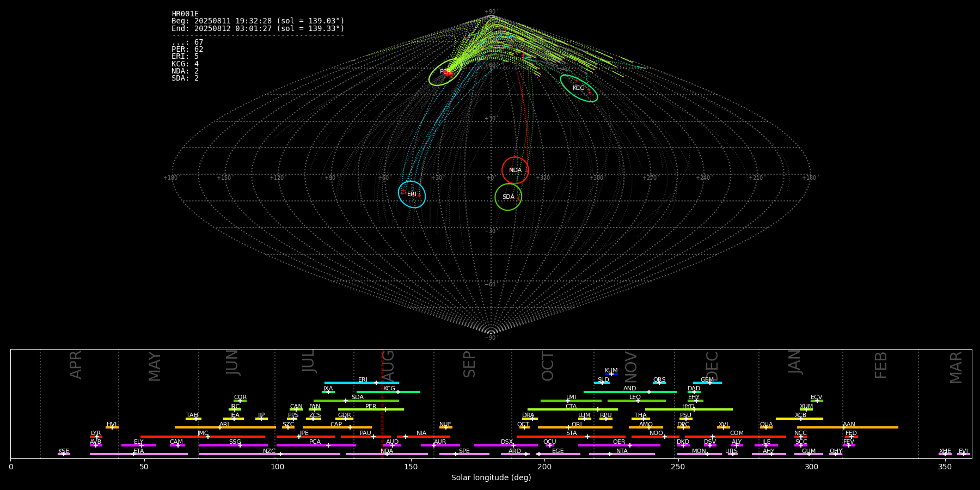Click the pink NZC shower bar
The image size is (980, 490).
coord(269,454)
